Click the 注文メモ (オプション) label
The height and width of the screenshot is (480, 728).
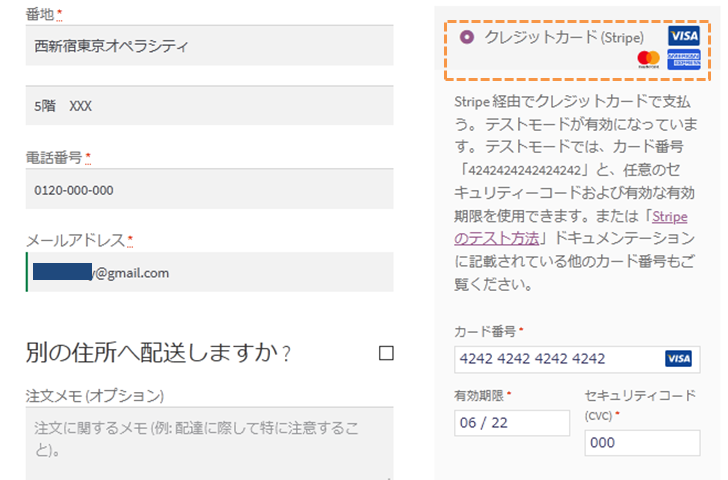[x=95, y=396]
